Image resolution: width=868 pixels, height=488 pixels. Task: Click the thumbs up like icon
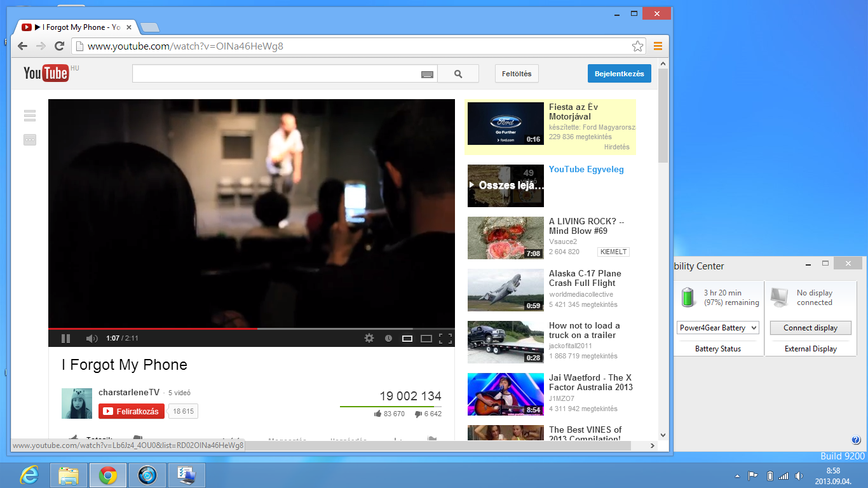pyautogui.click(x=378, y=414)
